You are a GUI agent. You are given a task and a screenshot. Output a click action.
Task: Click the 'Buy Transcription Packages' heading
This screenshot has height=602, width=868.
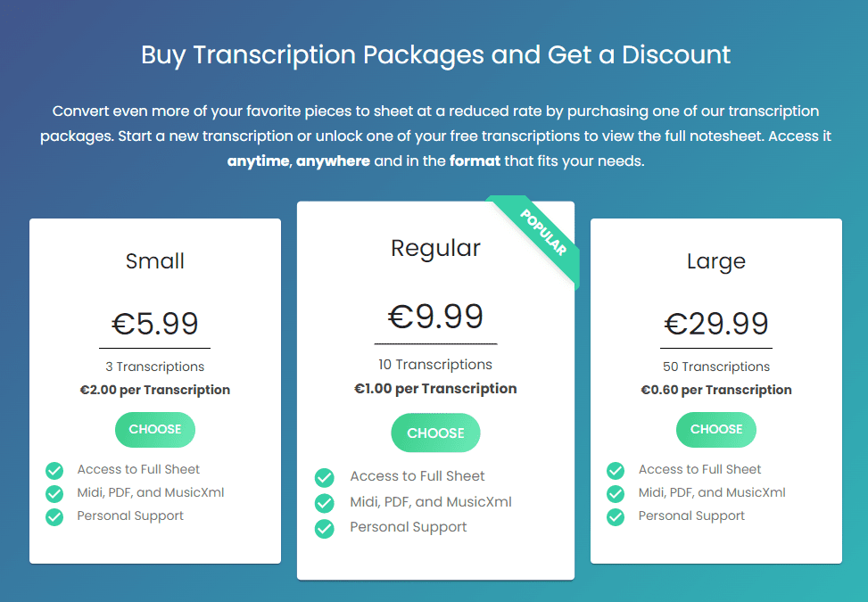[x=312, y=55]
